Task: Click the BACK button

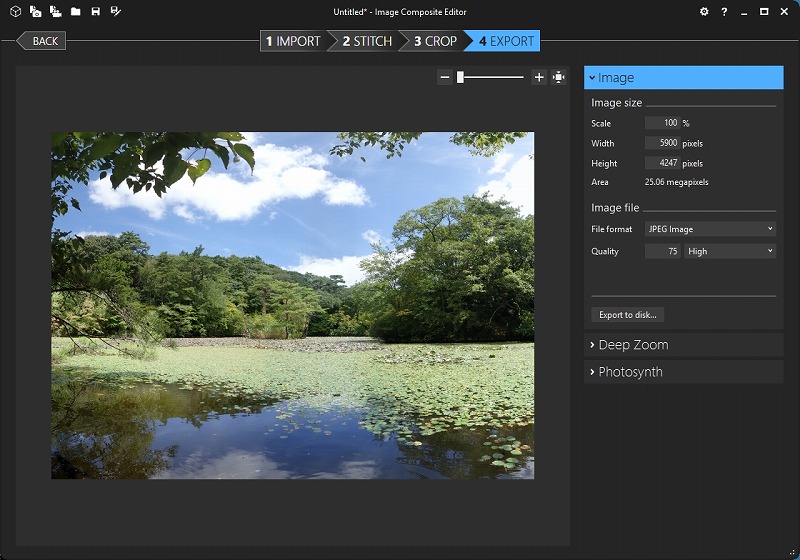Action: click(42, 41)
